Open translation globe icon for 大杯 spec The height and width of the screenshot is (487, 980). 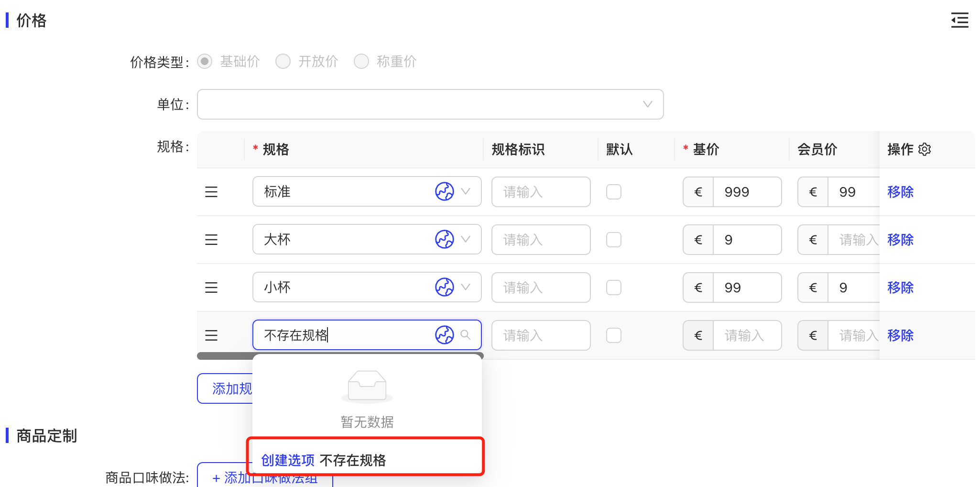pos(445,239)
